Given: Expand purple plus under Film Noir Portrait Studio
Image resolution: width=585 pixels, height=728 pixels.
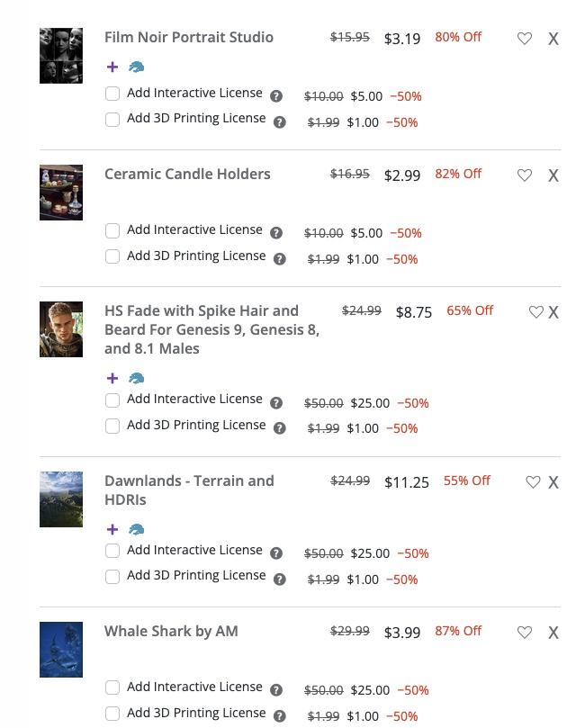Looking at the screenshot, I should click(112, 67).
